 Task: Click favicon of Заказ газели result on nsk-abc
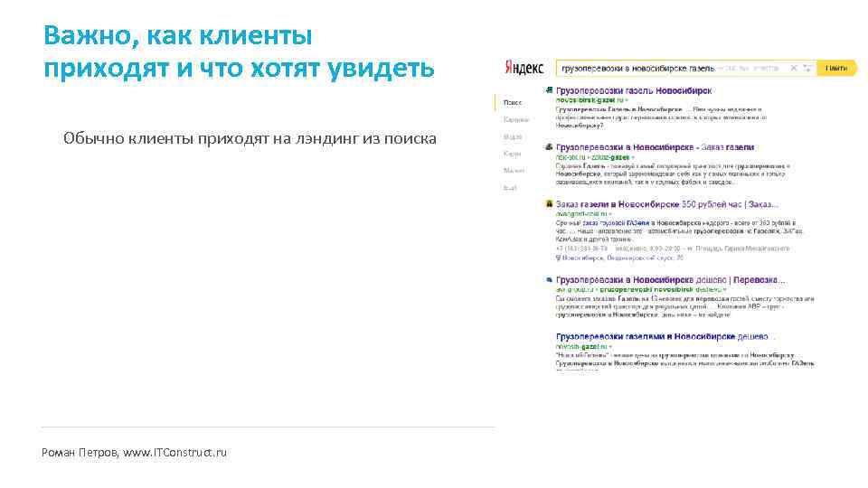[549, 147]
